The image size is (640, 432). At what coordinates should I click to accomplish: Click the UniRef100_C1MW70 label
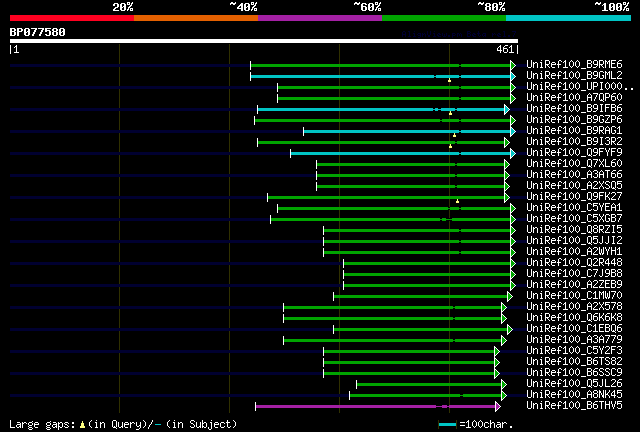574,296
